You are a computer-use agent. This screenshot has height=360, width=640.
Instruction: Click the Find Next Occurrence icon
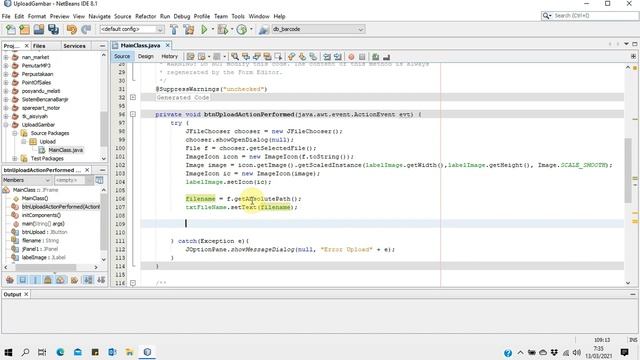tap(256, 57)
